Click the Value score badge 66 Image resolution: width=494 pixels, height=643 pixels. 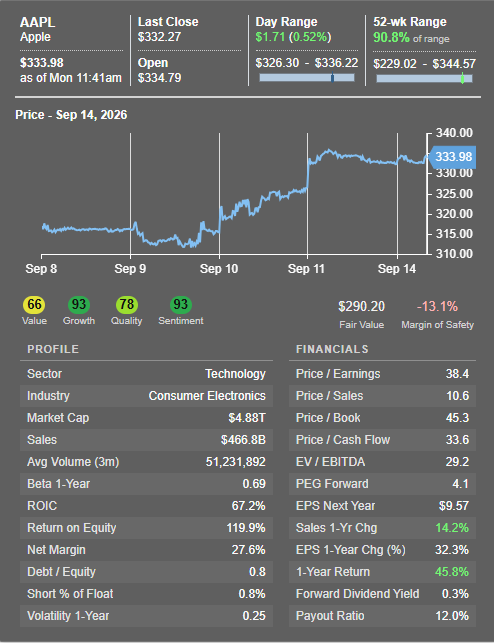coord(34,305)
